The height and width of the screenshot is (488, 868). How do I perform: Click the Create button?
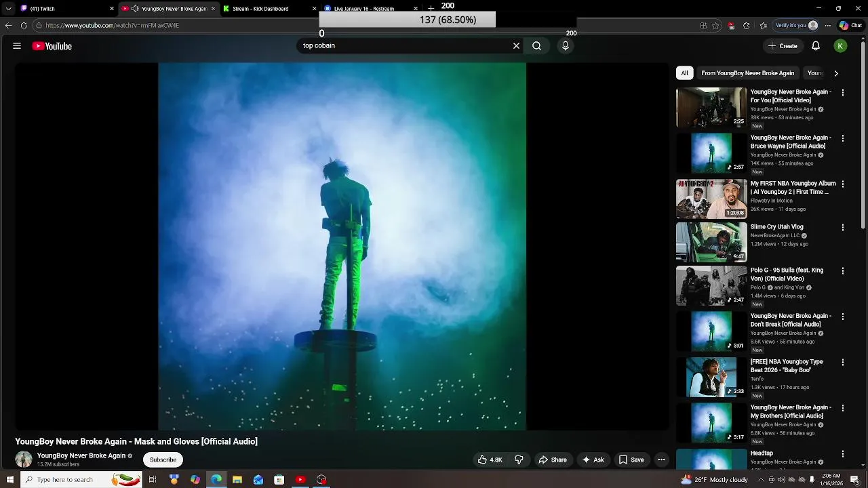783,46
